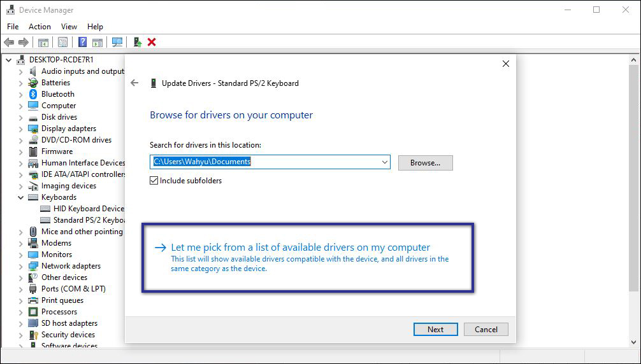Click the Next button
Viewport: 641px width, 364px height.
pos(435,329)
